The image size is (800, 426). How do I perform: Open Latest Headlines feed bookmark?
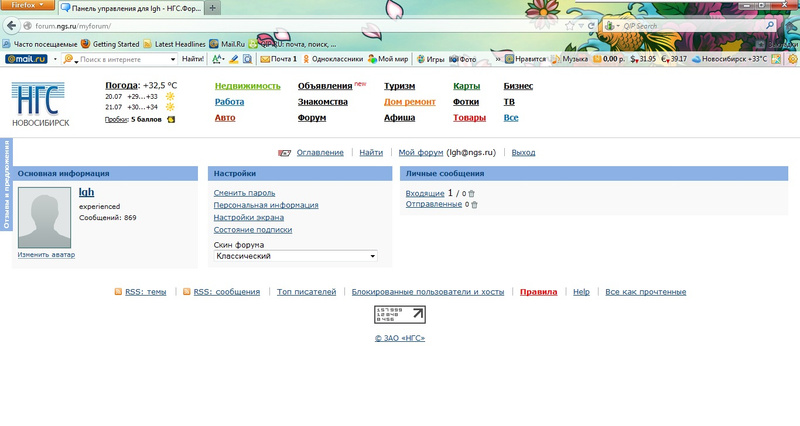coord(174,44)
